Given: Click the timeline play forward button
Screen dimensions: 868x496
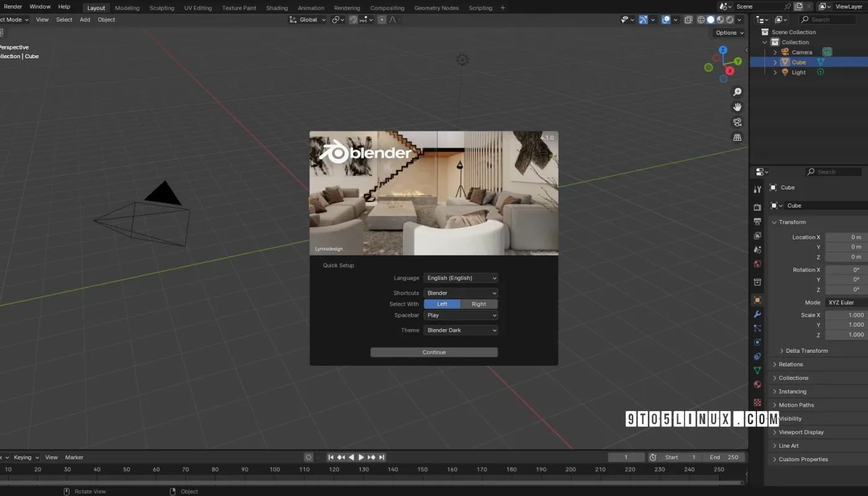Looking at the screenshot, I should coord(361,457).
